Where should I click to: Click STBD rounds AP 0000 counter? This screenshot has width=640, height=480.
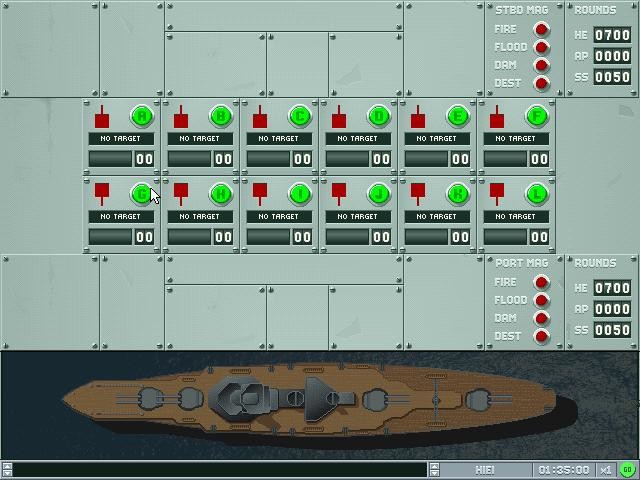tap(612, 56)
